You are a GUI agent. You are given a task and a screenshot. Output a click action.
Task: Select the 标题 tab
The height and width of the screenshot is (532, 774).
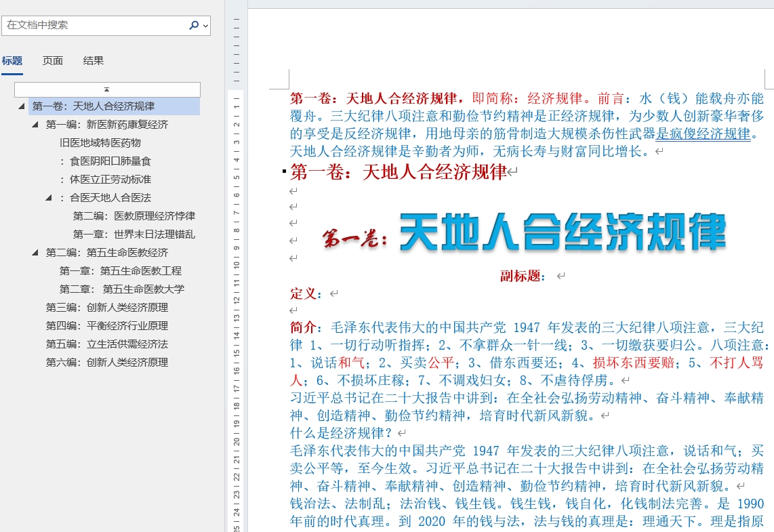12,61
